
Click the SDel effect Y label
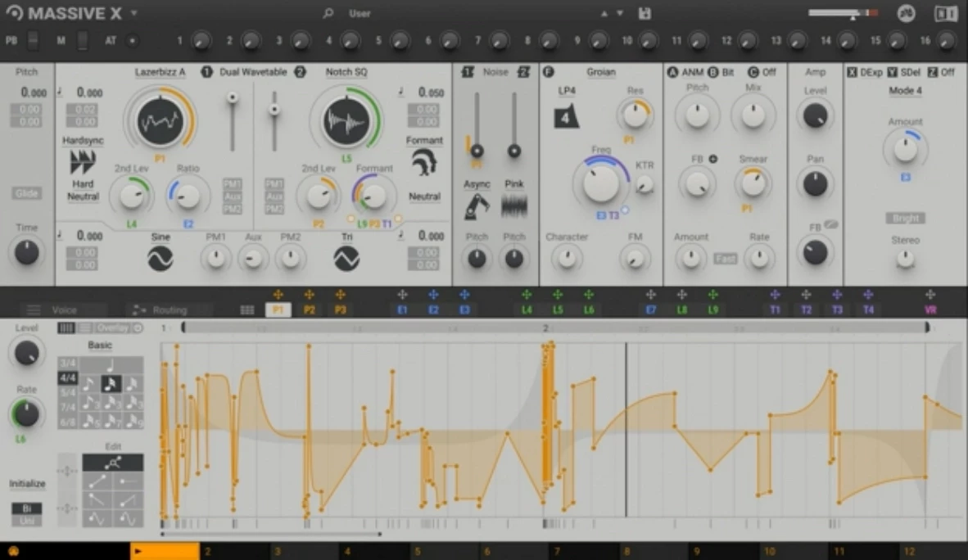(910, 72)
